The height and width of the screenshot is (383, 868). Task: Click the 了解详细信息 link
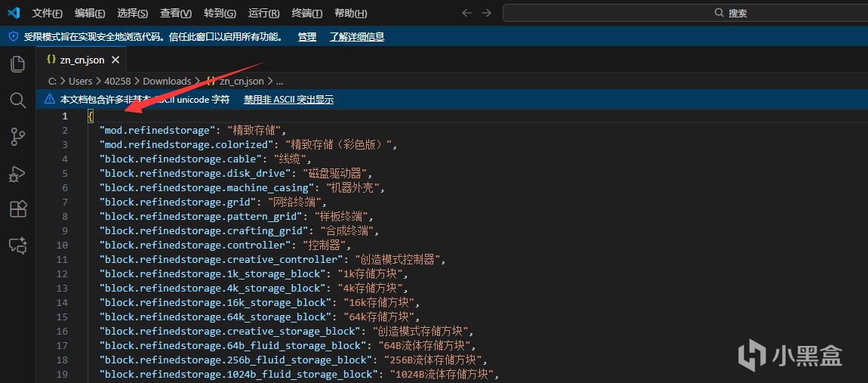[356, 37]
